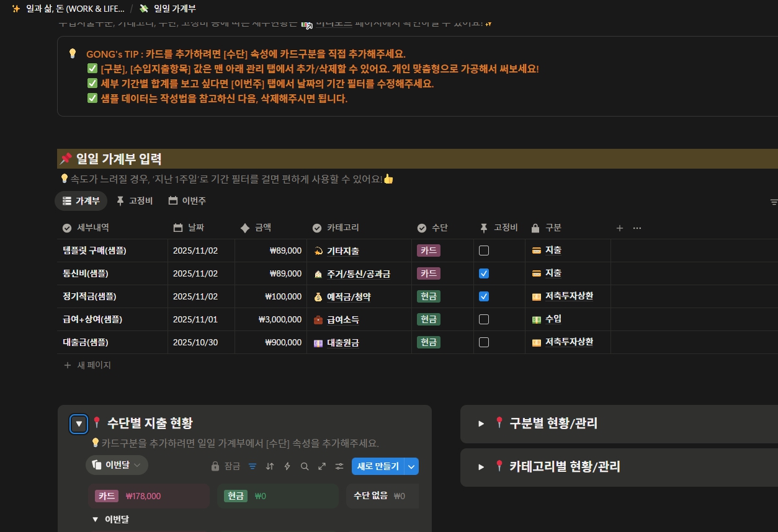The height and width of the screenshot is (532, 778).
Task: Click the 고정비 pin column header
Action: [x=499, y=228]
